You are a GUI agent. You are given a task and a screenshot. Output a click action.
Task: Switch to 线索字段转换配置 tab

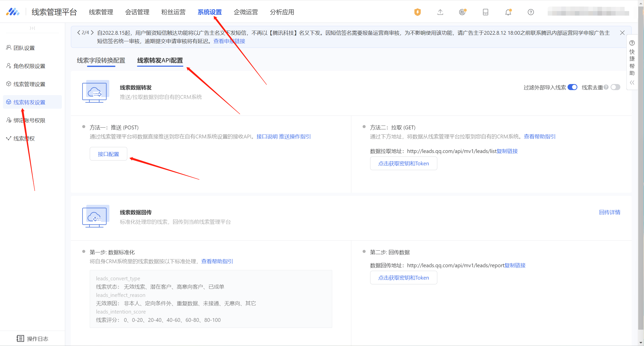click(101, 60)
